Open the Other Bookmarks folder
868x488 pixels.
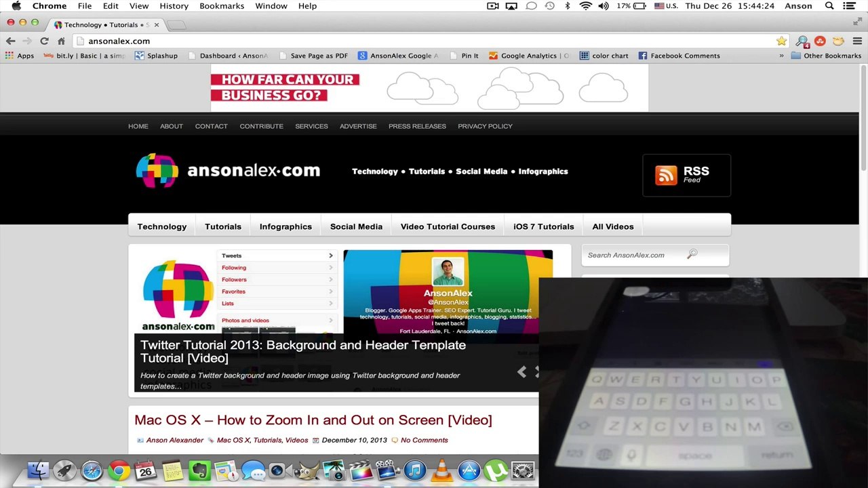click(826, 56)
